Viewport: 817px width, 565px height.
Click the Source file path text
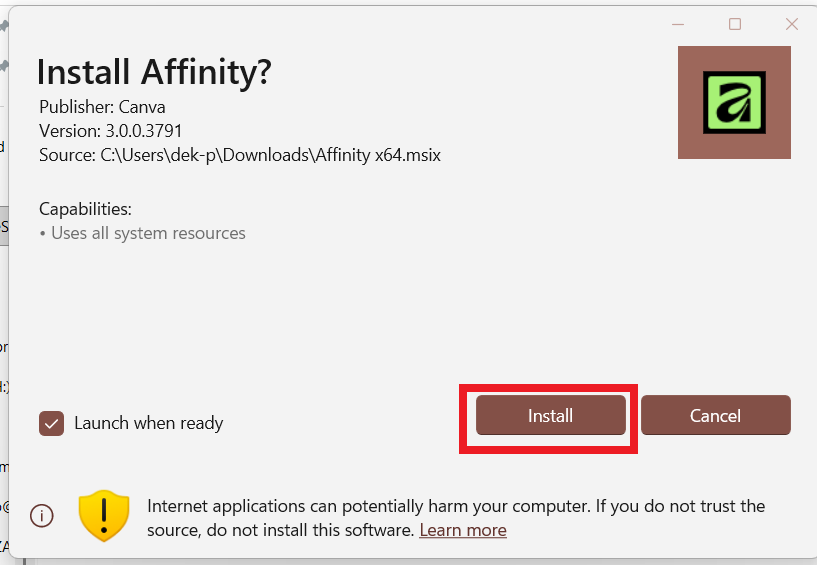[x=240, y=155]
